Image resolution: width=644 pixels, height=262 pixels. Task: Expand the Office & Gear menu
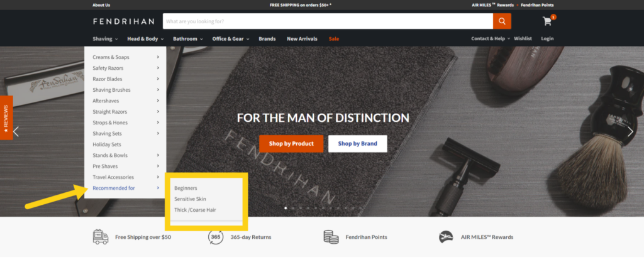coord(231,39)
